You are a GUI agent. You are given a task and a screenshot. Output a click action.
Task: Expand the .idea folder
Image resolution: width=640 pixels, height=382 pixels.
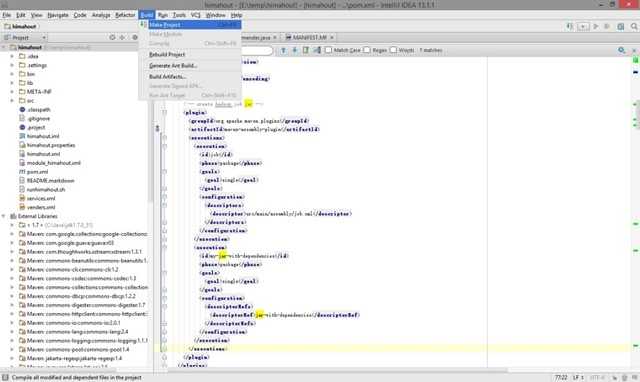click(x=12, y=56)
